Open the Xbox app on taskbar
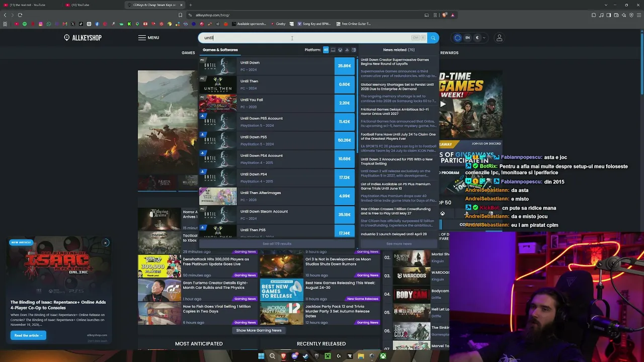Image resolution: width=644 pixels, height=362 pixels. (x=383, y=356)
